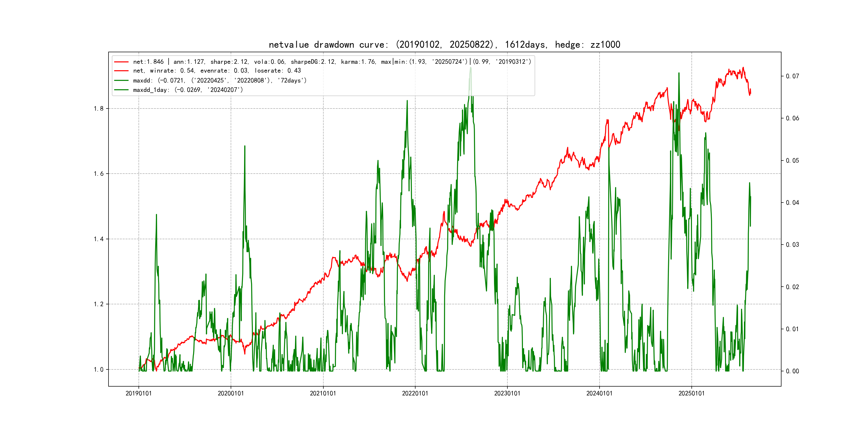Click the 1.8 left y-axis label
868x434 pixels.
pyautogui.click(x=98, y=108)
